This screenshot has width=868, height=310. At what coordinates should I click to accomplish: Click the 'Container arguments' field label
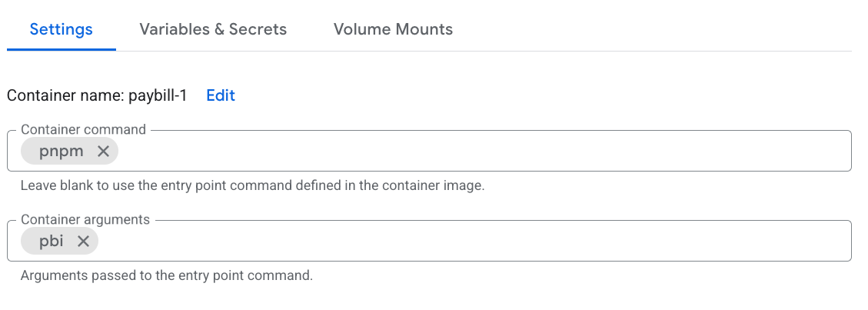click(x=85, y=220)
